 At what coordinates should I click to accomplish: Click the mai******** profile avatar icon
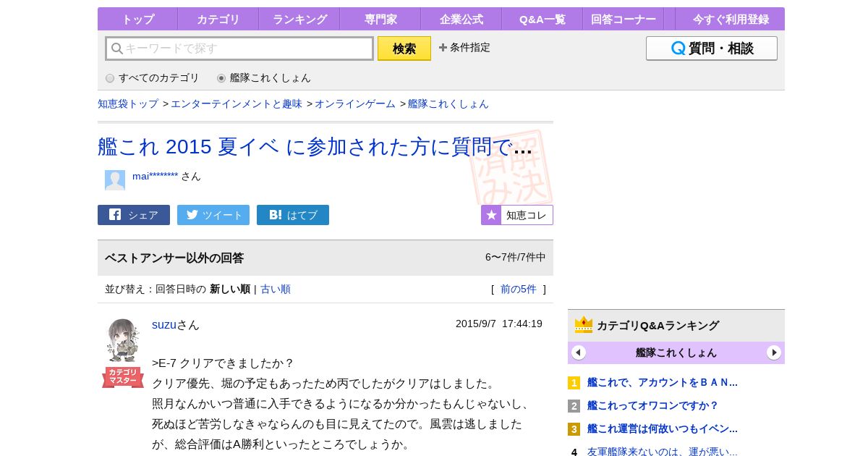pos(115,180)
